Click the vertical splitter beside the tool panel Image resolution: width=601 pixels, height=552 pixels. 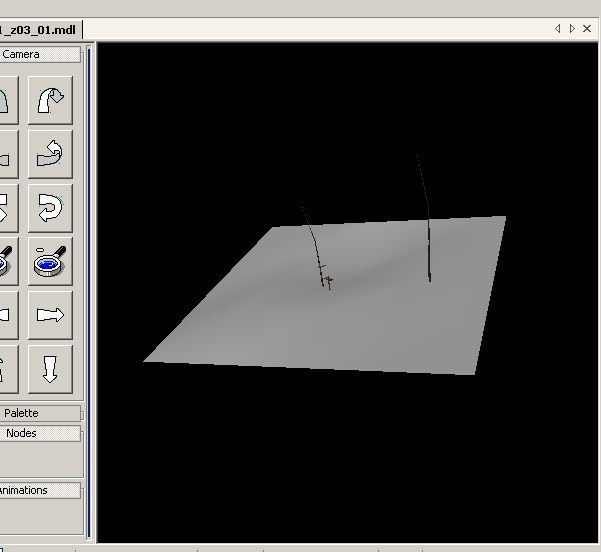89,290
